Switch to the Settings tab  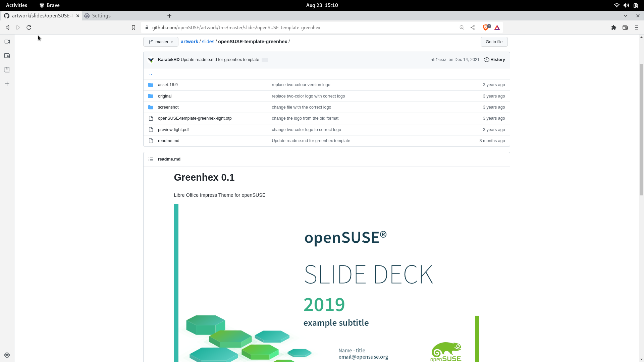click(101, 16)
